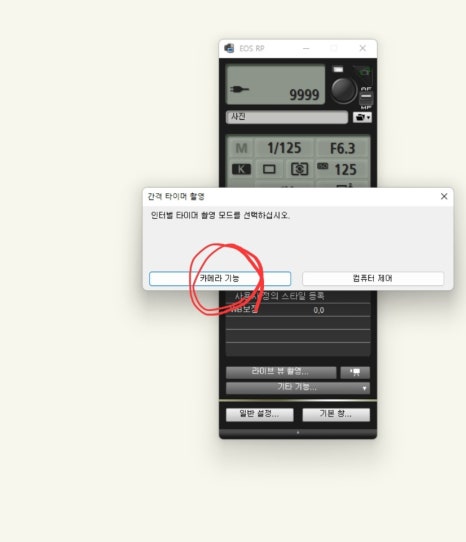Viewport: 466px width, 542px height.
Task: Collapse the panel using the bottom bar handle
Action: pyautogui.click(x=298, y=433)
